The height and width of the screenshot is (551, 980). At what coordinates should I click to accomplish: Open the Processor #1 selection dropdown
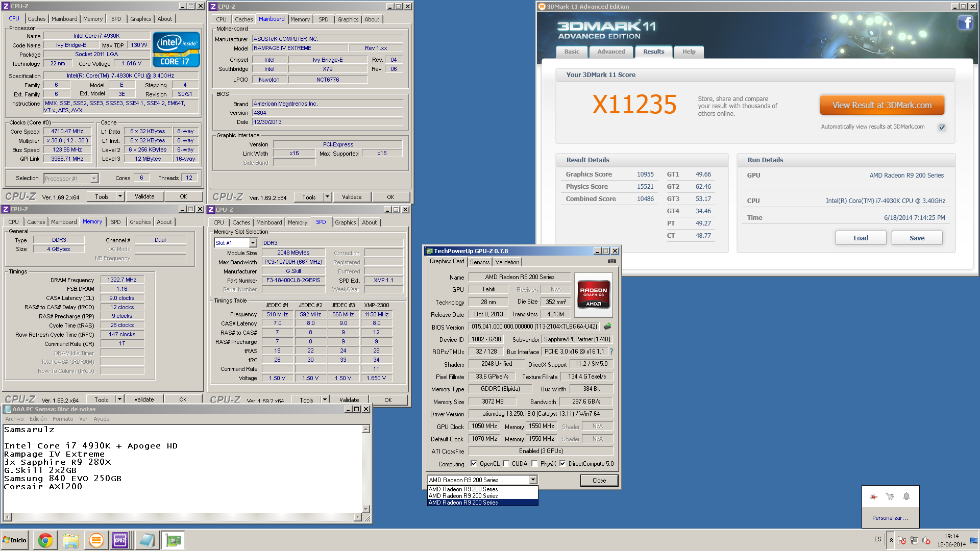(94, 179)
